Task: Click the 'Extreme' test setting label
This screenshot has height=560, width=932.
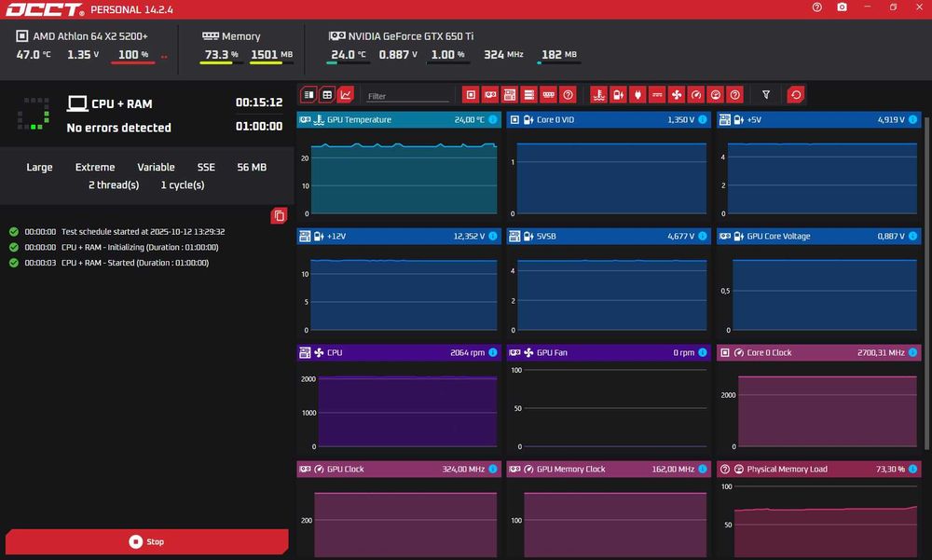Action: pos(95,167)
